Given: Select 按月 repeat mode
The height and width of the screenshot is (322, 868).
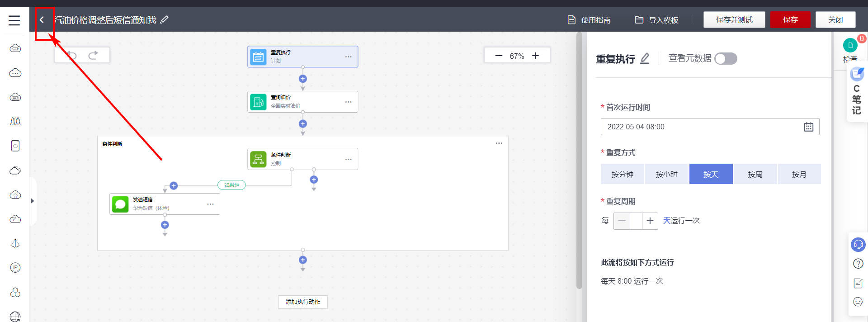Looking at the screenshot, I should click(x=799, y=174).
